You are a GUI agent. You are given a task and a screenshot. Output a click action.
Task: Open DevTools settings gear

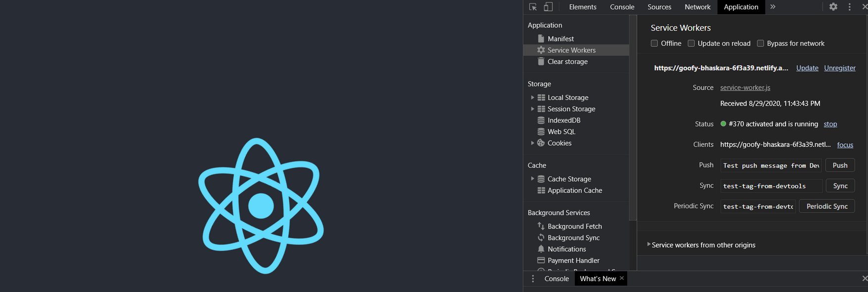coord(833,7)
